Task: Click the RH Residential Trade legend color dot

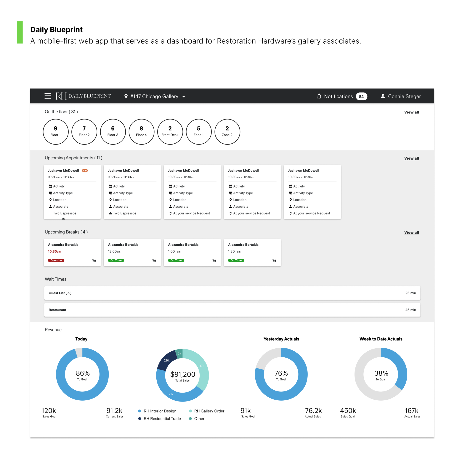Action: pyautogui.click(x=140, y=418)
